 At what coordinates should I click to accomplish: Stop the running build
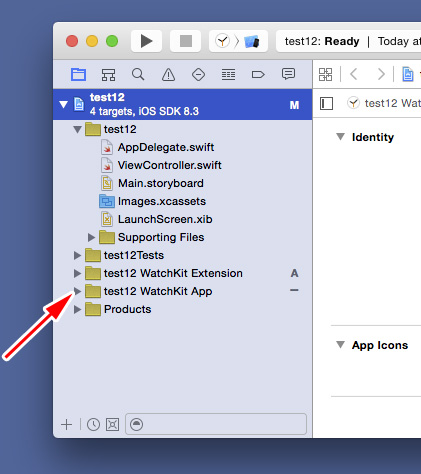click(x=186, y=41)
